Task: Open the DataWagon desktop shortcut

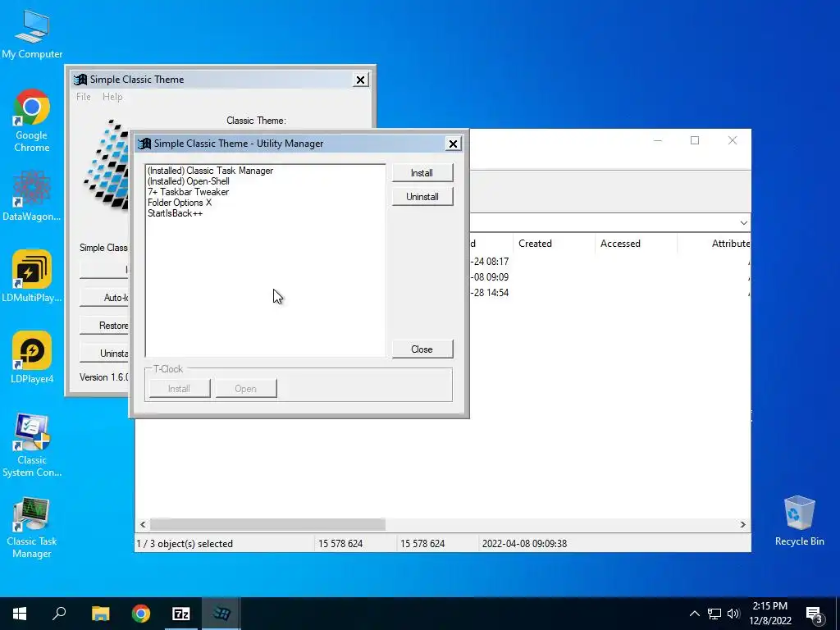Action: 32,195
